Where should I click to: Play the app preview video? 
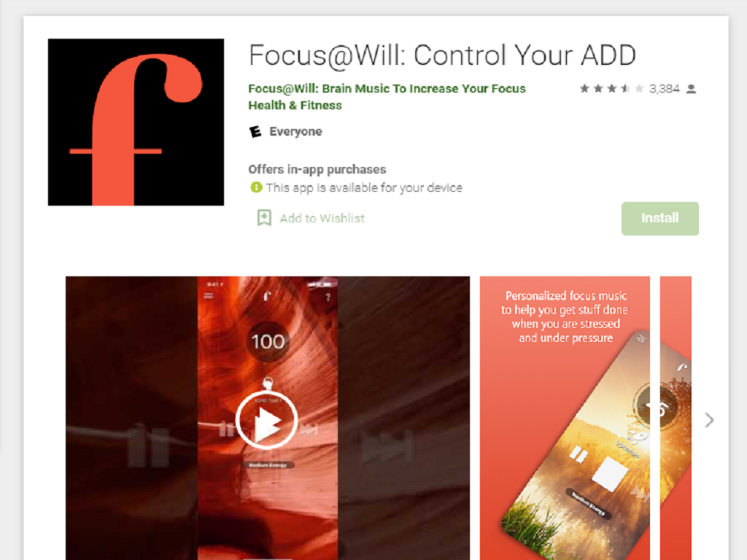coord(267,421)
